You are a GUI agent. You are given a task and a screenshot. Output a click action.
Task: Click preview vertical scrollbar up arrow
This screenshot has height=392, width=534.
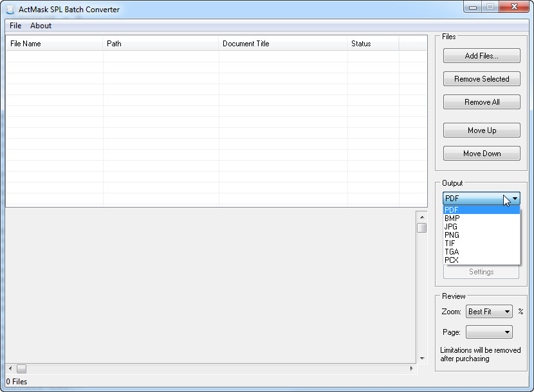422,217
